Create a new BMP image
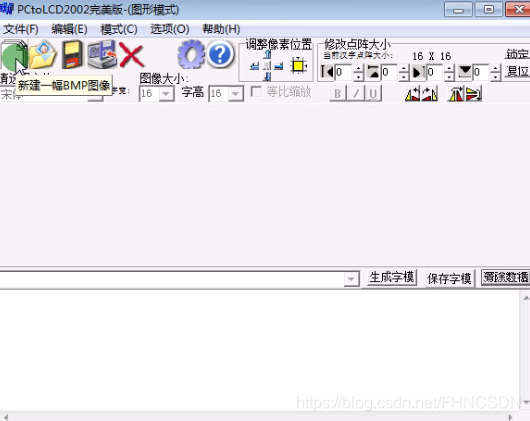Viewport: 530px width, 421px height. point(14,54)
